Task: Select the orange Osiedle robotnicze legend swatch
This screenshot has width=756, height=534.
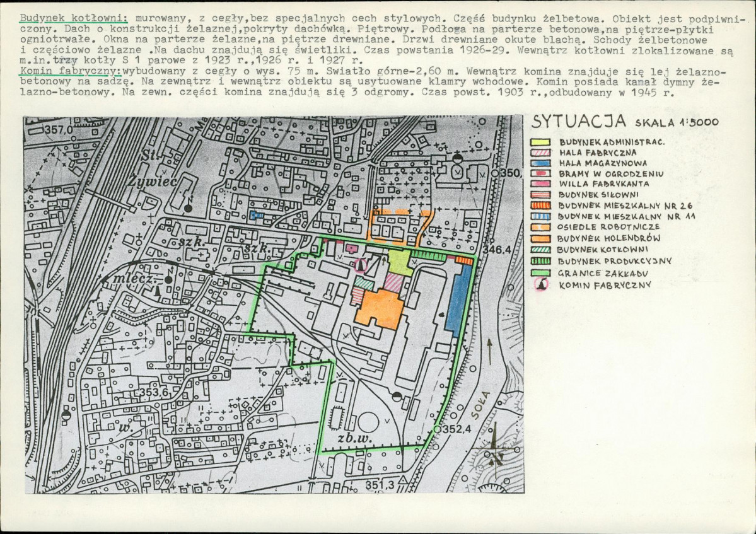Action: [540, 226]
